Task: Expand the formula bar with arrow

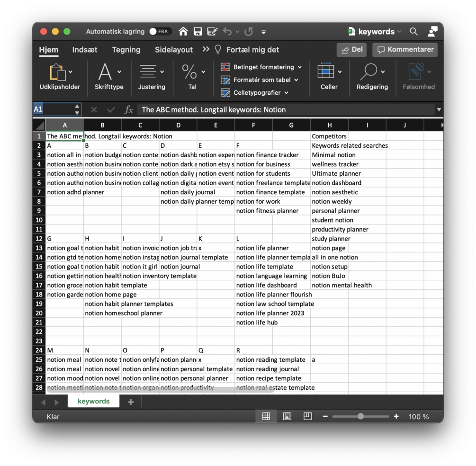Action: pyautogui.click(x=439, y=109)
